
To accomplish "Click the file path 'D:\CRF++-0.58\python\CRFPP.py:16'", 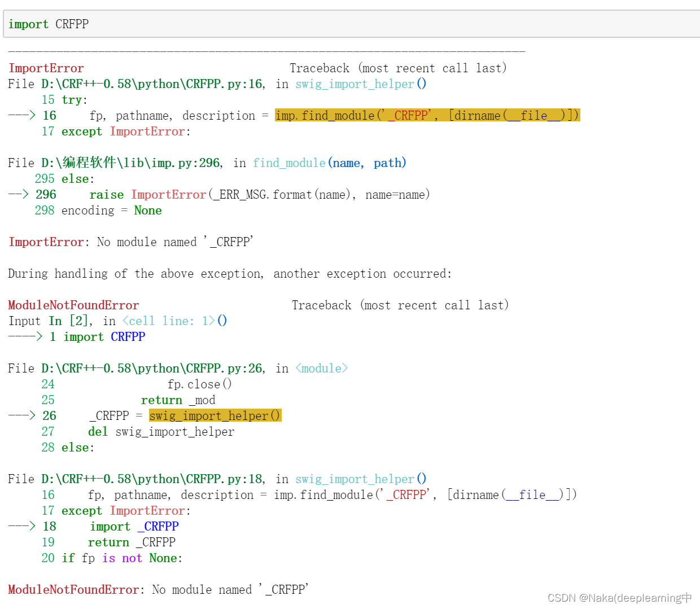I will tap(152, 84).
